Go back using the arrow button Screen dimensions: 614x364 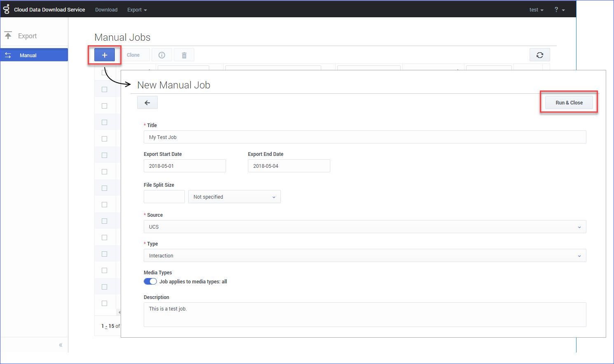pos(147,102)
